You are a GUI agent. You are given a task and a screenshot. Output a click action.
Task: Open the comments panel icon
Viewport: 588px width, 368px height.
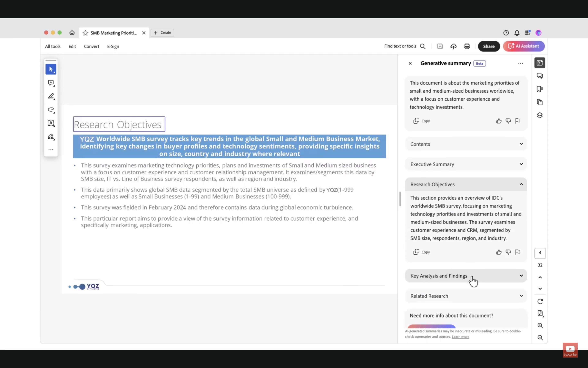(x=540, y=76)
